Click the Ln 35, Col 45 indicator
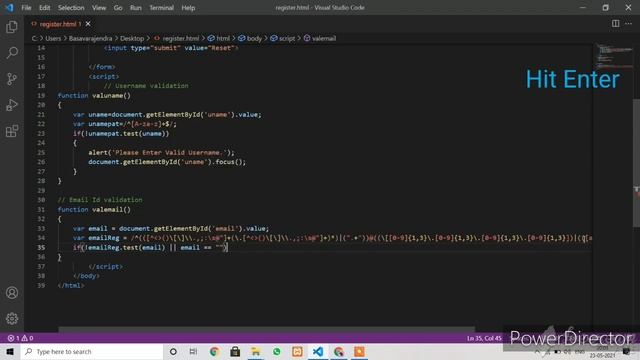This screenshot has width=640, height=360. click(484, 338)
